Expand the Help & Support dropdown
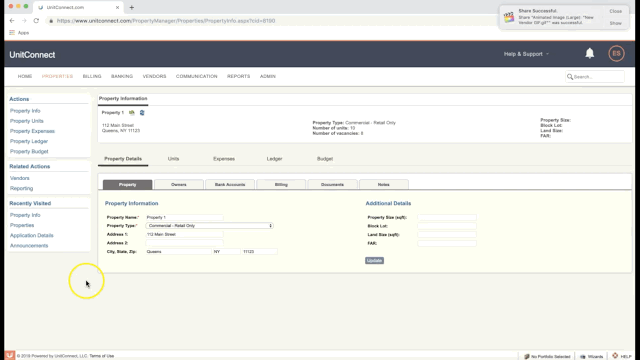This screenshot has width=640, height=360. [x=526, y=54]
